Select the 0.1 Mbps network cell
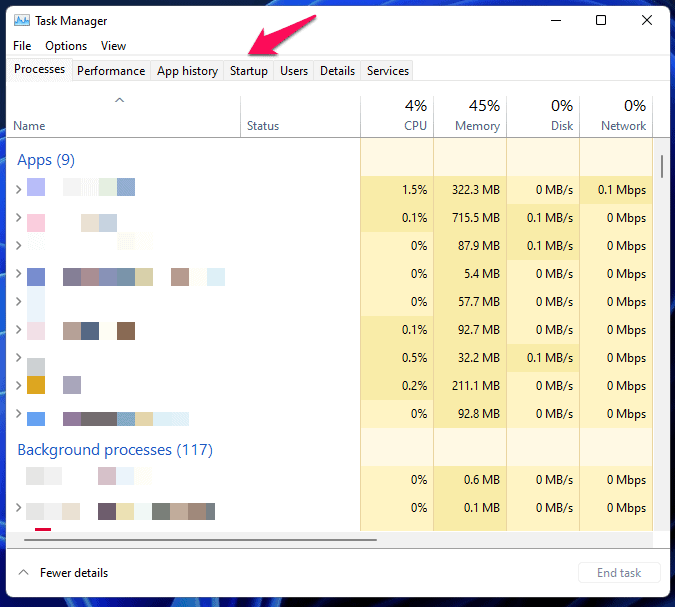675x607 pixels. 616,189
